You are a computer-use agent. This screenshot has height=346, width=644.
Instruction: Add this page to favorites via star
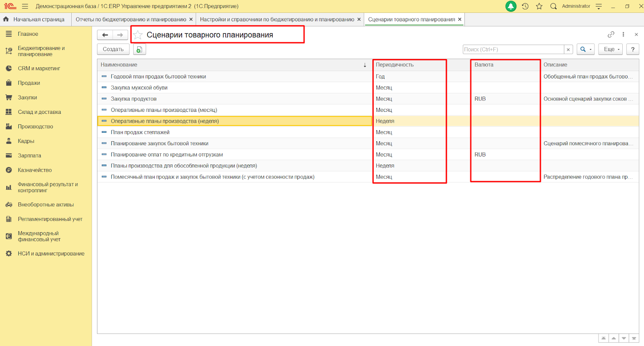click(x=138, y=35)
